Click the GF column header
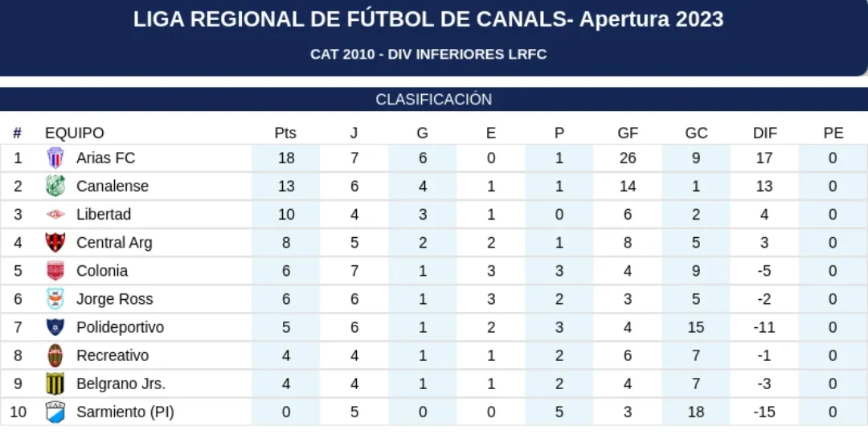 628,133
